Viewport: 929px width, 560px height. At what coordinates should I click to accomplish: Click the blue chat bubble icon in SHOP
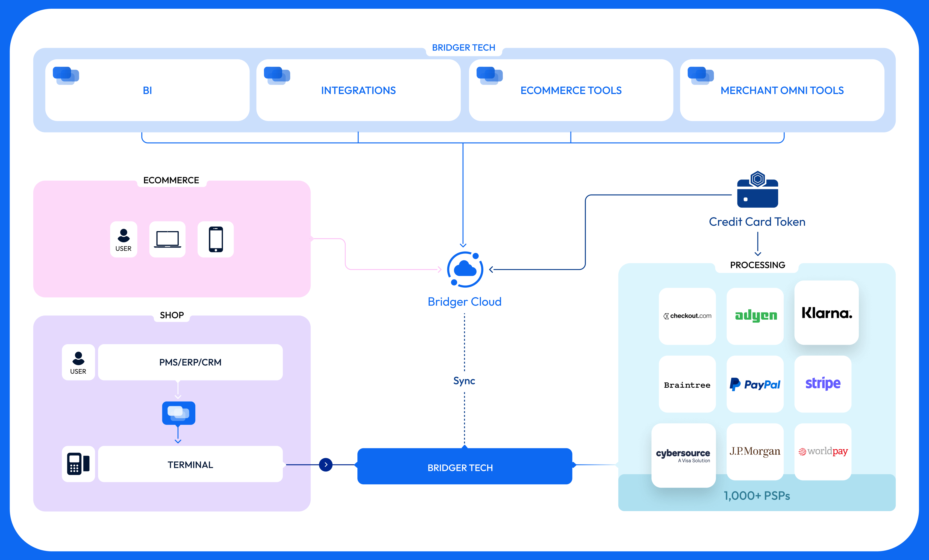179,413
